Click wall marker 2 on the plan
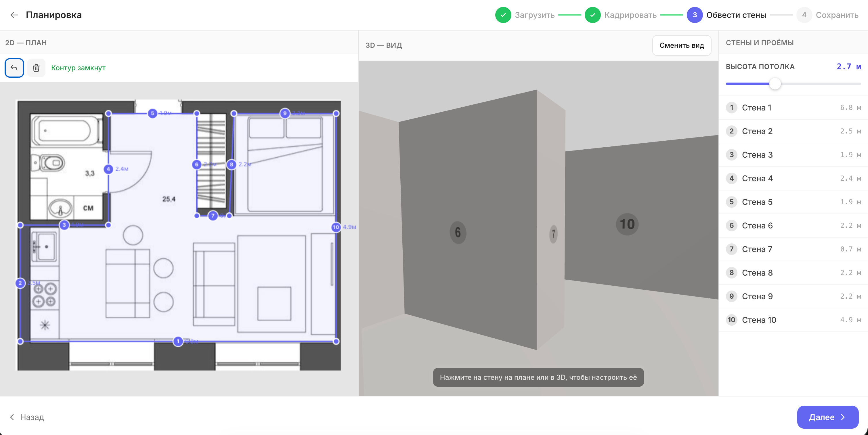 point(20,283)
